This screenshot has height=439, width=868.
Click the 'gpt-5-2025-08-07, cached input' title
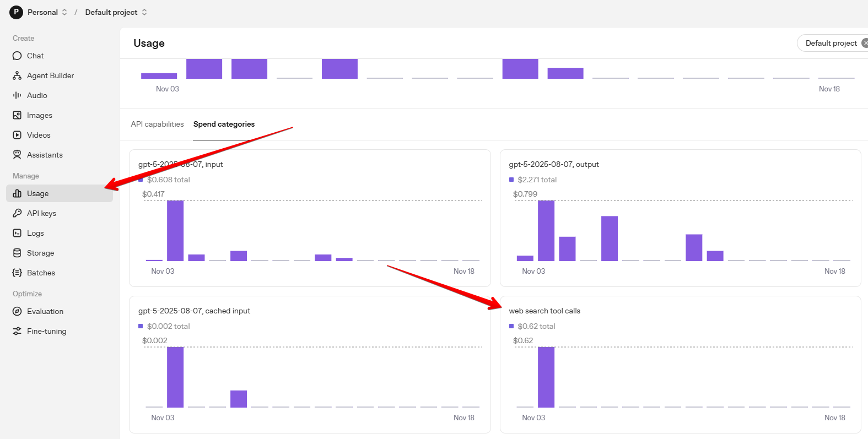[x=194, y=311]
